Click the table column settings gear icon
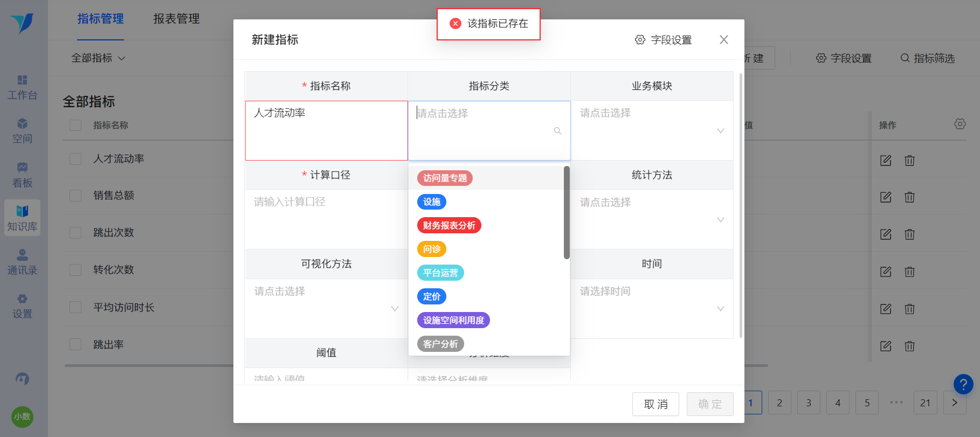This screenshot has width=980, height=437. click(960, 124)
